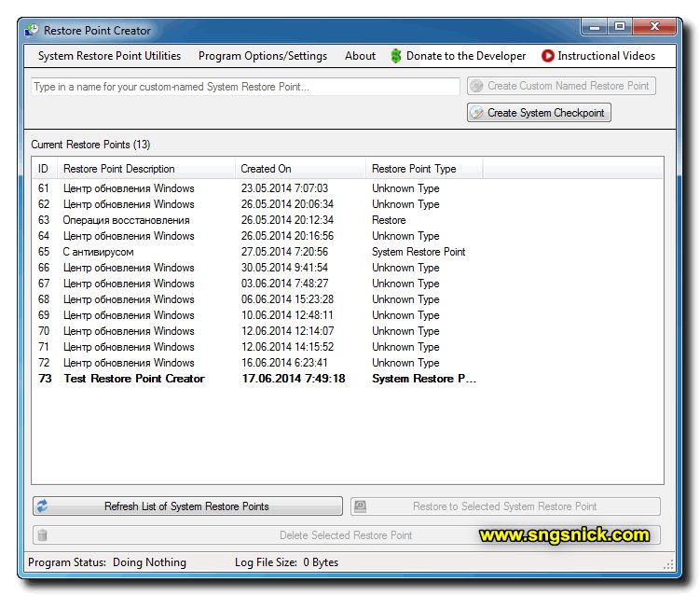Click the 'Restore' type cell in row 63

coord(389,220)
